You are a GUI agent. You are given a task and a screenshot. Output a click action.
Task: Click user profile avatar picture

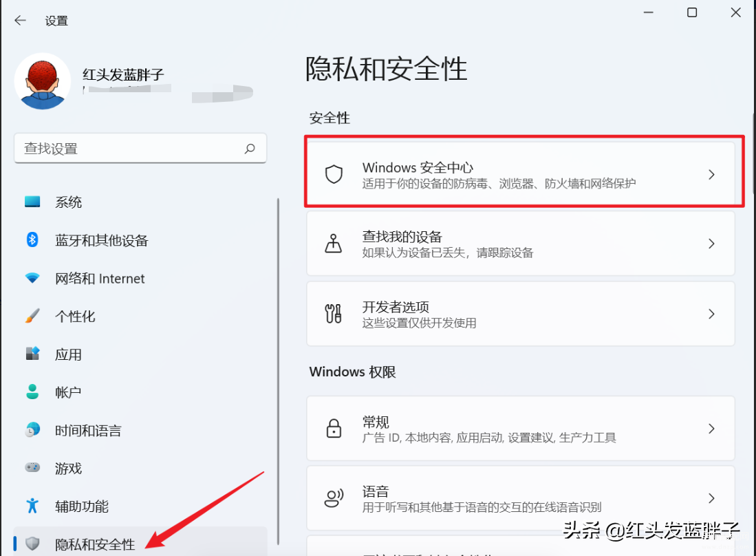[x=43, y=81]
